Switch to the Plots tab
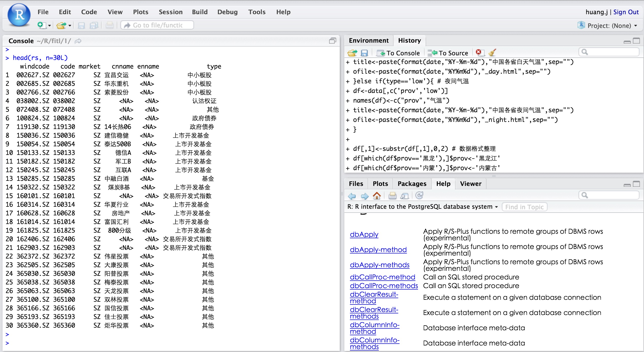 pyautogui.click(x=380, y=184)
